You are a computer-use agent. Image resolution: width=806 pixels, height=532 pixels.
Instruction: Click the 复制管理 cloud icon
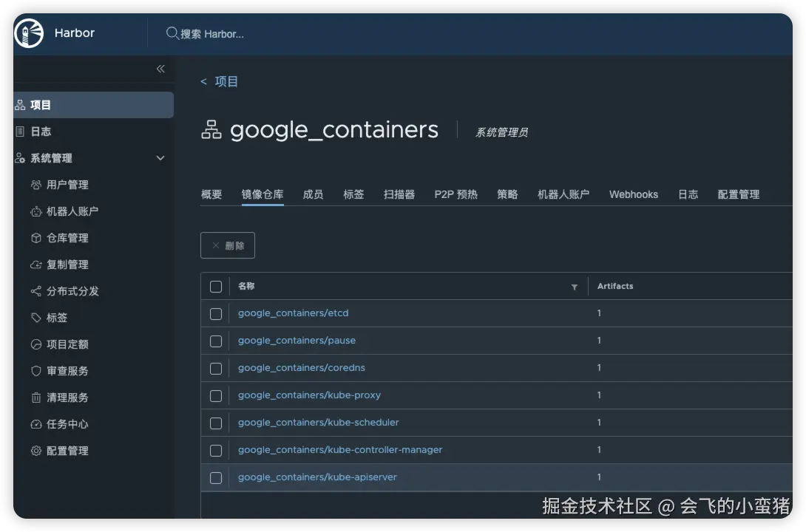click(36, 265)
